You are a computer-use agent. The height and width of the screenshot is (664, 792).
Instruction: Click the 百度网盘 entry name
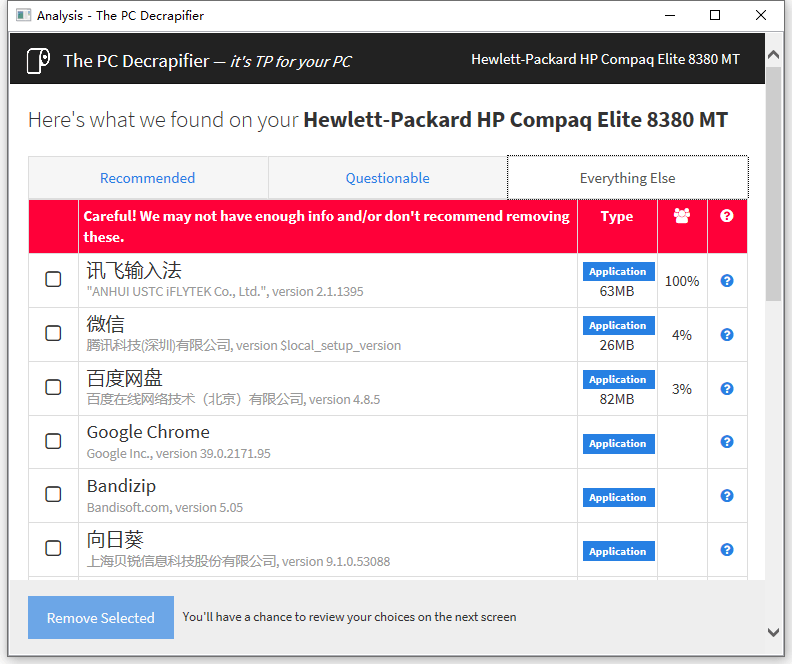(124, 378)
